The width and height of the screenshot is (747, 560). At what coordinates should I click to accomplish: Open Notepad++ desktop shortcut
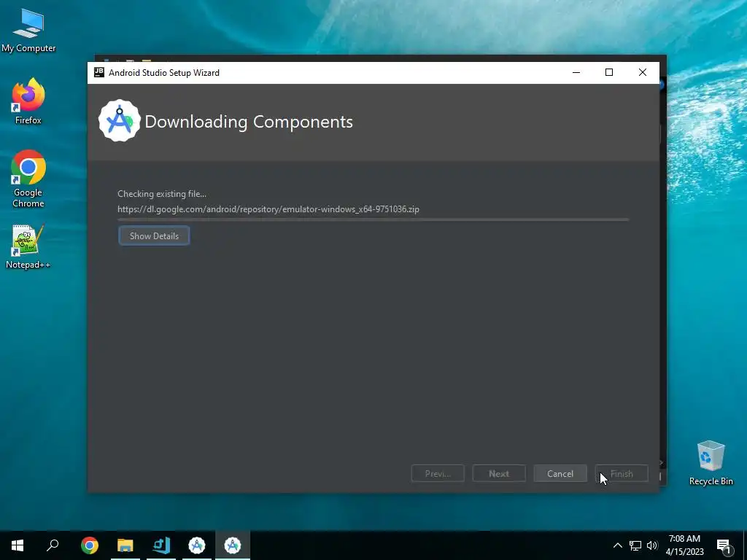(28, 246)
